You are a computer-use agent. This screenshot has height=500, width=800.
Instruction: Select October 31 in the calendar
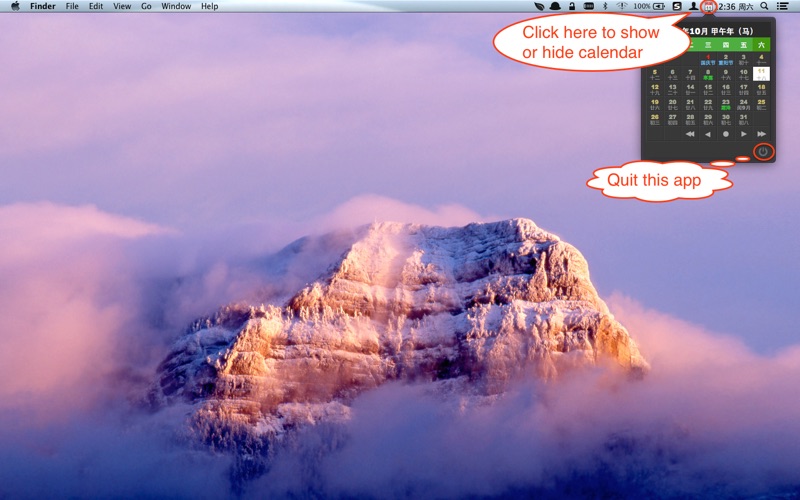[x=743, y=119]
